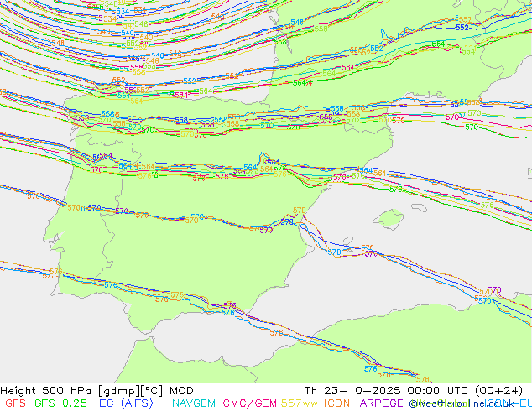Select the purple ARPEGE legend label
Viewport: 532px width, 411px height.
pos(381,403)
